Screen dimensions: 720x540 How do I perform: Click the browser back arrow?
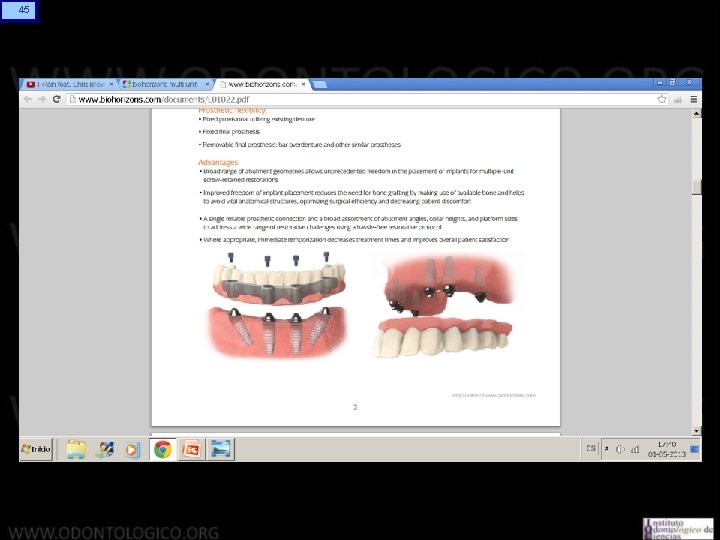point(28,99)
